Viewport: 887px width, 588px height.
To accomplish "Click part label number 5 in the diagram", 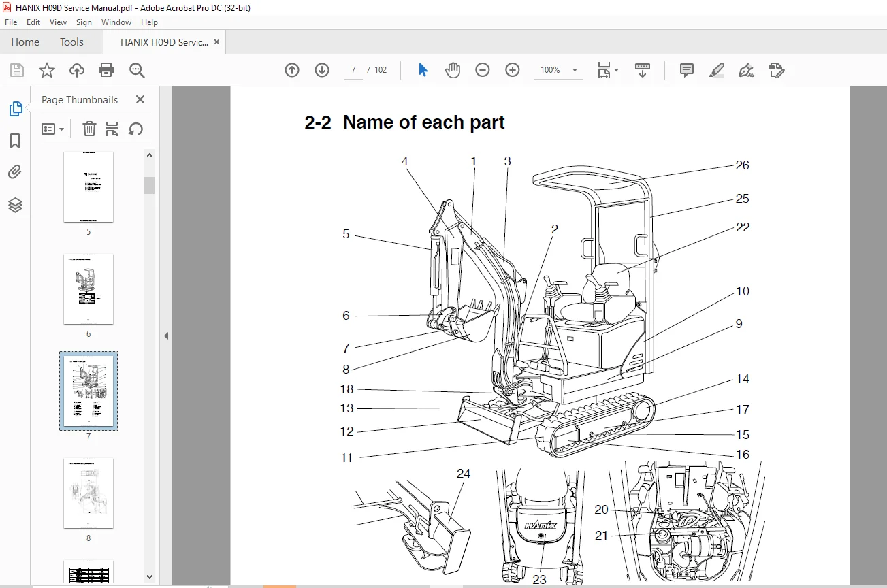I will point(346,234).
